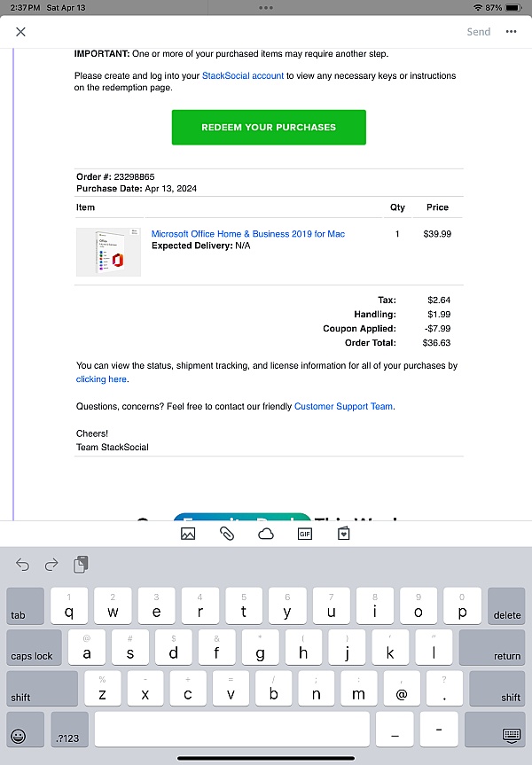Screen dimensions: 532x765
Task: Switch to the .?123 numeric keyboard
Action: click(69, 729)
